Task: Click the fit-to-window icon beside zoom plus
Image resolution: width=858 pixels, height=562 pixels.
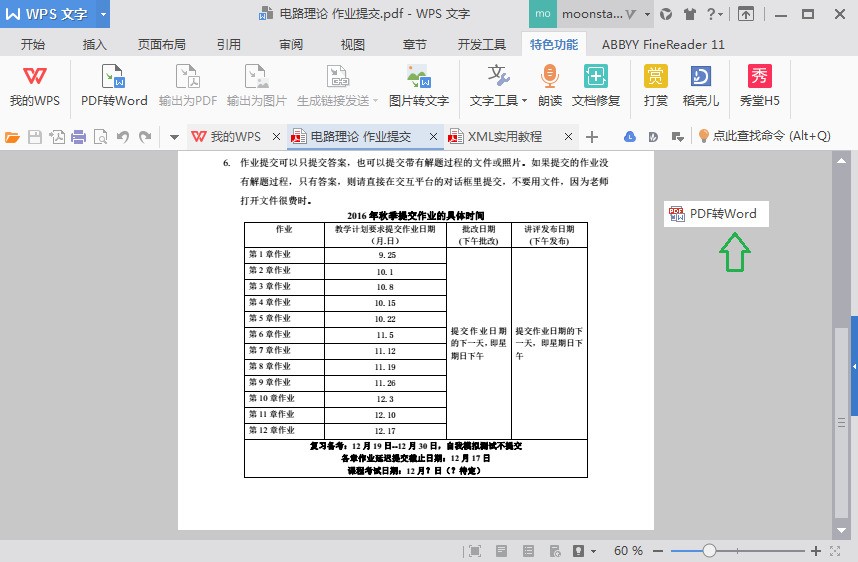Action: coord(835,551)
